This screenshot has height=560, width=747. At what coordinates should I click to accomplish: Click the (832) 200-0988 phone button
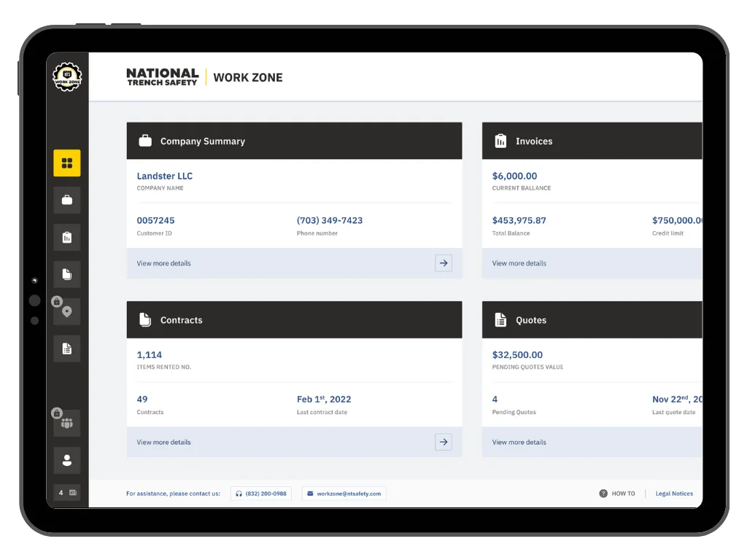coord(261,494)
